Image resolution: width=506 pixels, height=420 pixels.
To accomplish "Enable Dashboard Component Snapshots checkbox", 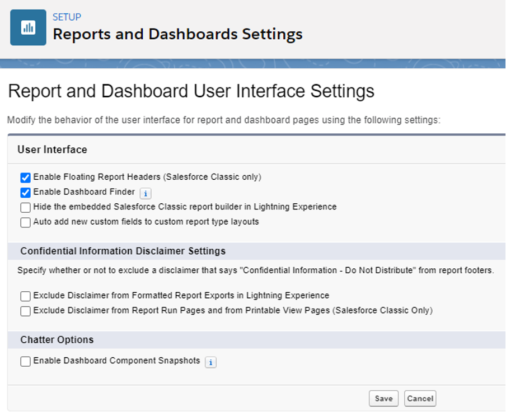I will pyautogui.click(x=26, y=361).
